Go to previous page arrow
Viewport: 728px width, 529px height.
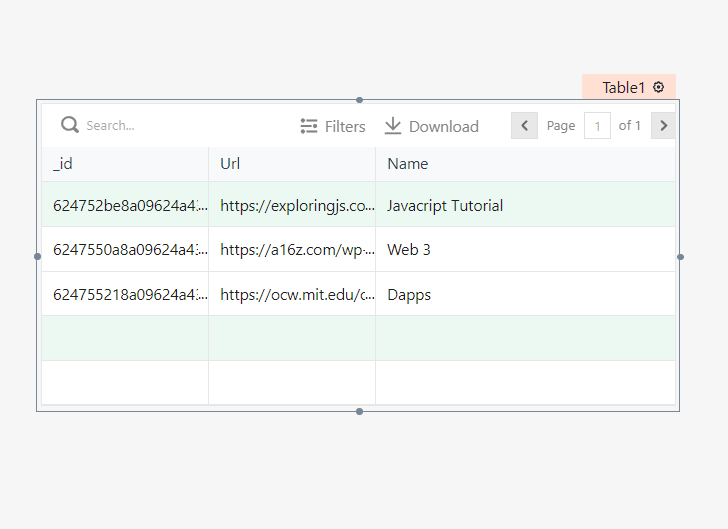click(524, 126)
